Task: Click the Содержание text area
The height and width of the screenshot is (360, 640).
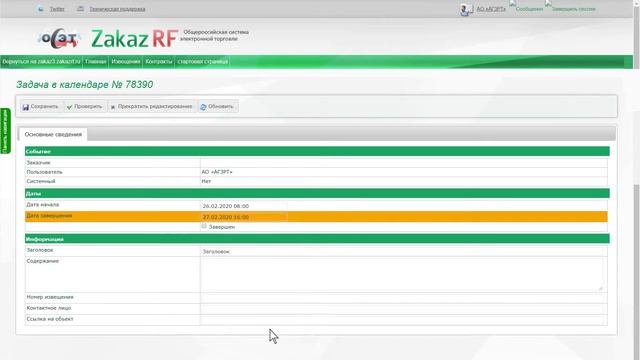Action: (402, 274)
